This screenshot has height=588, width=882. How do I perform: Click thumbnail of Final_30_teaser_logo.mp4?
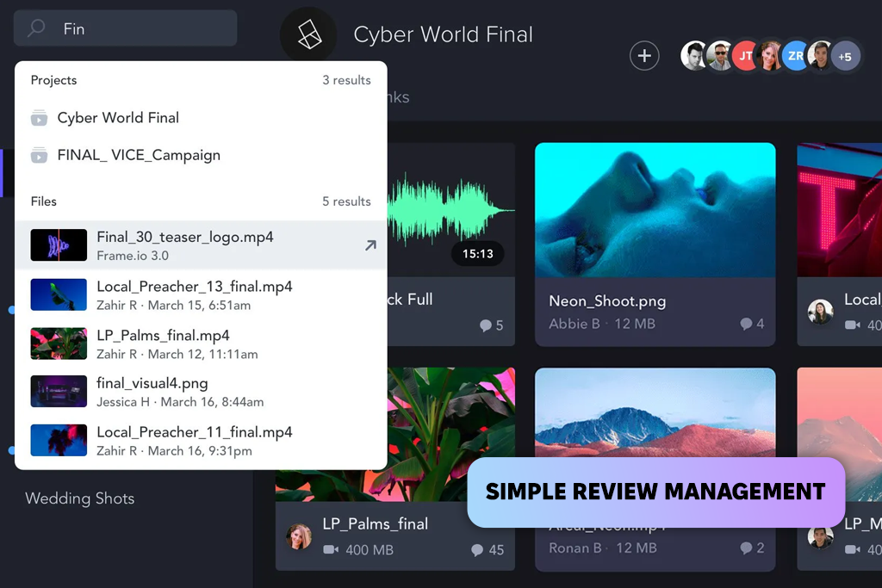pos(59,245)
